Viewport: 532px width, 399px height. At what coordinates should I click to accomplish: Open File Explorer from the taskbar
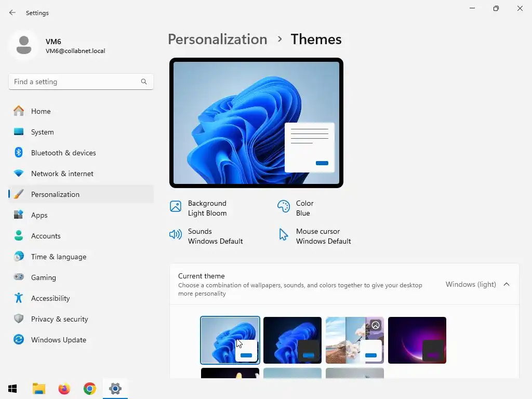click(38, 389)
